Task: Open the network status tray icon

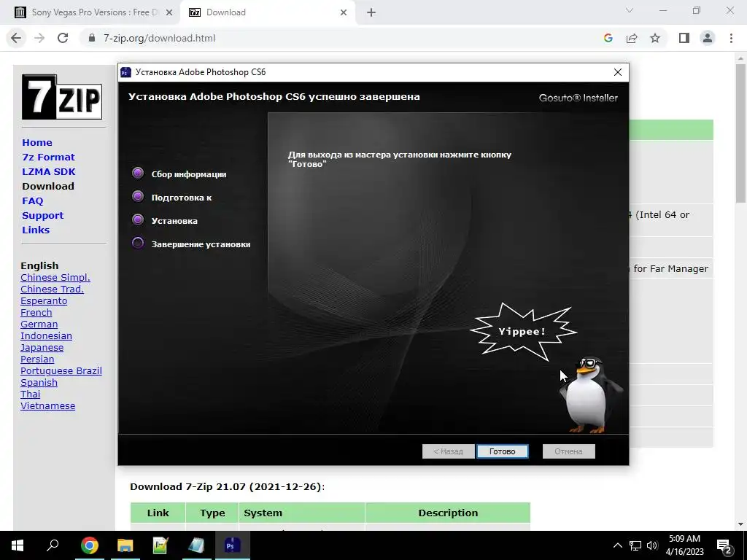Action: point(635,545)
